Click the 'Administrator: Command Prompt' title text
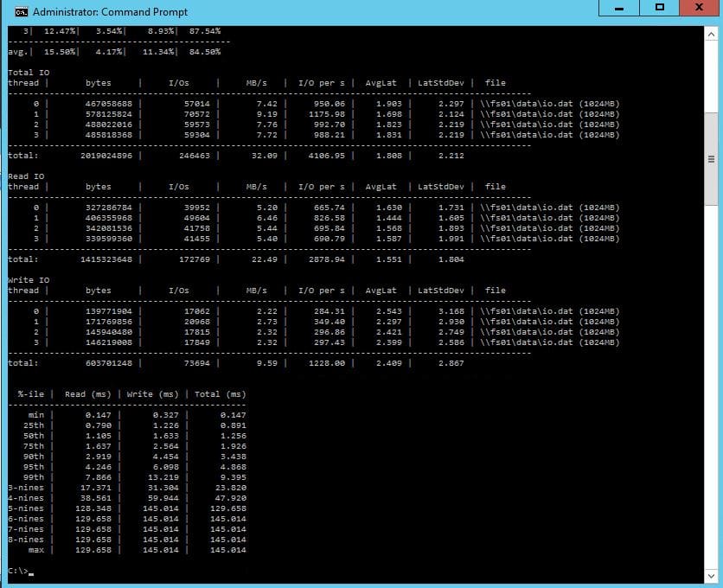Image resolution: width=723 pixels, height=588 pixels. (110, 12)
